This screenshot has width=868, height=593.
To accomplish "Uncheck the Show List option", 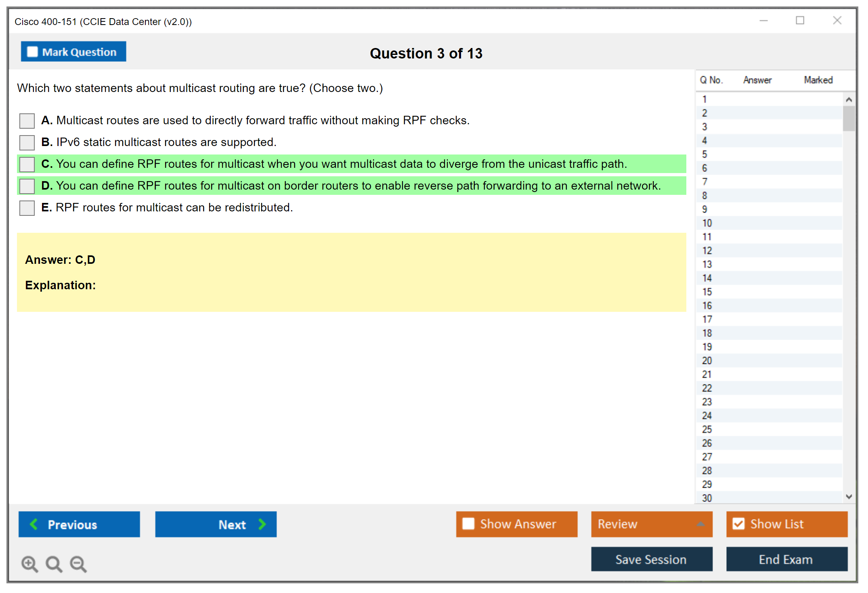I will (738, 524).
